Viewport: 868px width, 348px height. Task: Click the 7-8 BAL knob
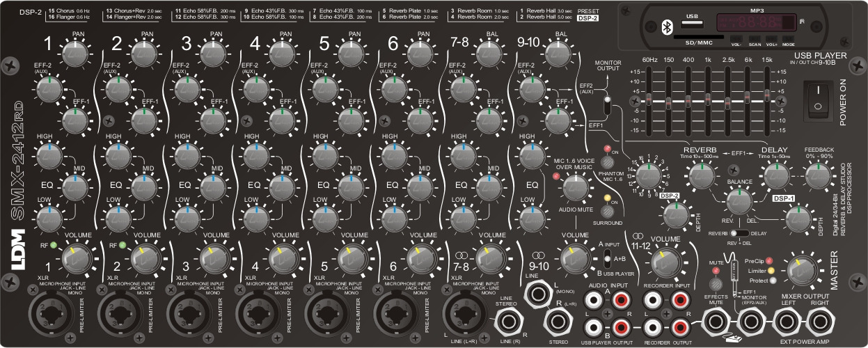click(489, 54)
